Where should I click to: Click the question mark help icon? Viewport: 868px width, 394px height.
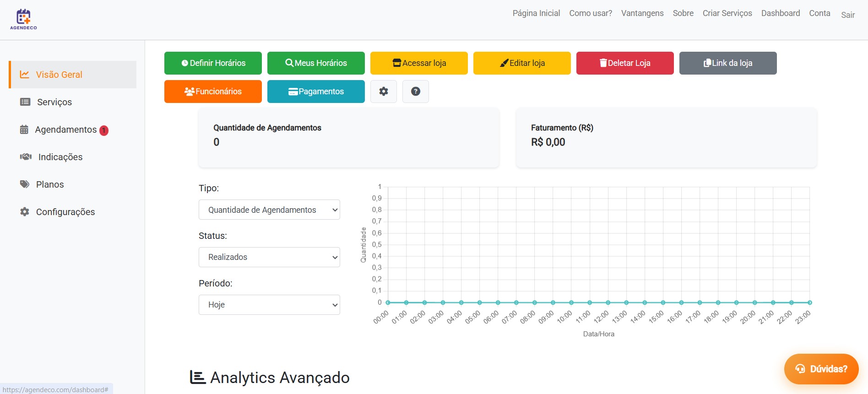point(416,92)
